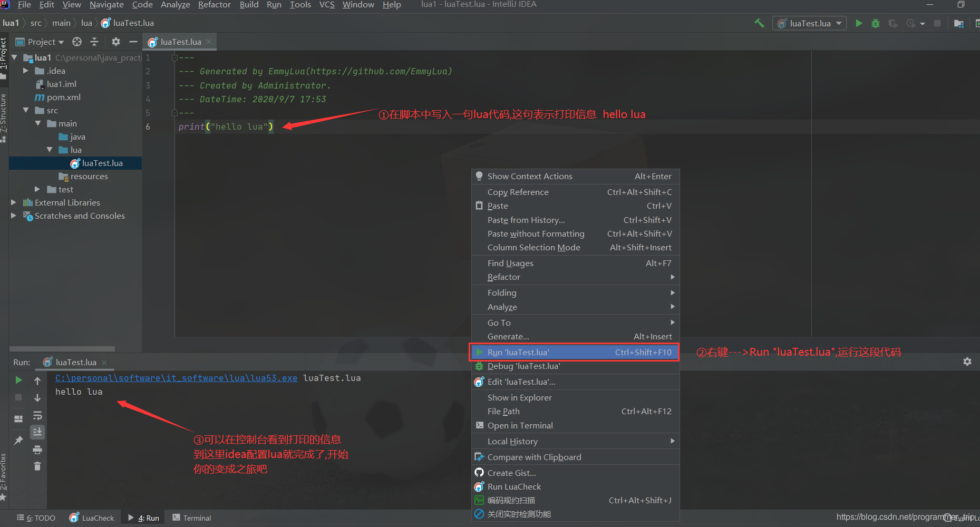Open Local History submenu
Viewport: 980px width, 527px height.
(x=575, y=442)
